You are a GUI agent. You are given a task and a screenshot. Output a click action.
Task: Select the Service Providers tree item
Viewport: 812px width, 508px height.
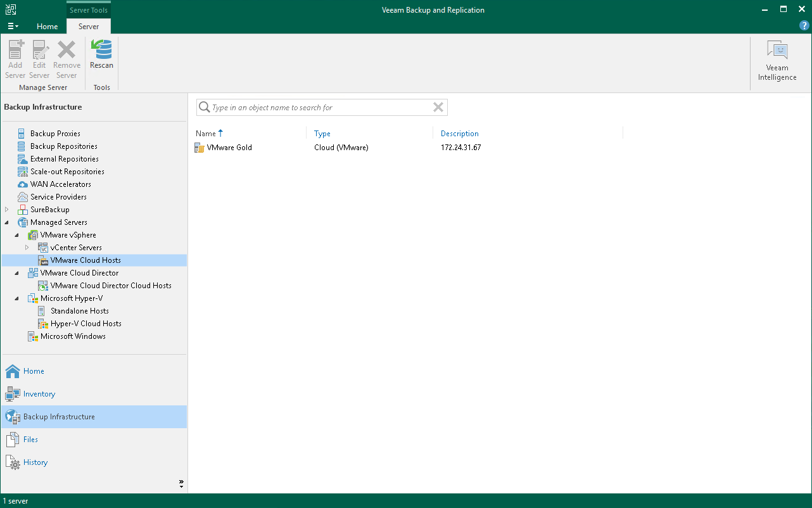(58, 197)
